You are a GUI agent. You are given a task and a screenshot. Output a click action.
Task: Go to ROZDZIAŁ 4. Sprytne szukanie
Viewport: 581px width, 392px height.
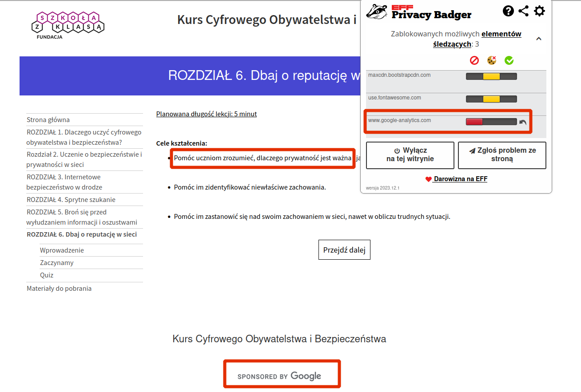(71, 200)
